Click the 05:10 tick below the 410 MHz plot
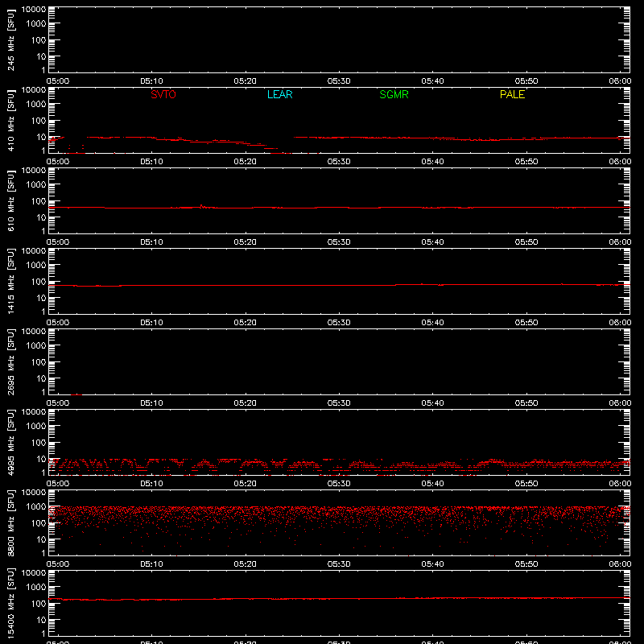This screenshot has width=644, height=644. pyautogui.click(x=151, y=162)
